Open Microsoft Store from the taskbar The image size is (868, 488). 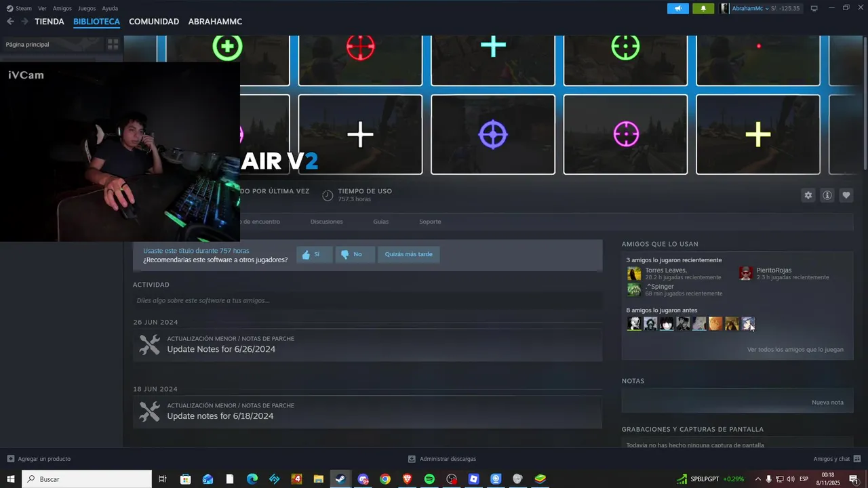tap(185, 479)
